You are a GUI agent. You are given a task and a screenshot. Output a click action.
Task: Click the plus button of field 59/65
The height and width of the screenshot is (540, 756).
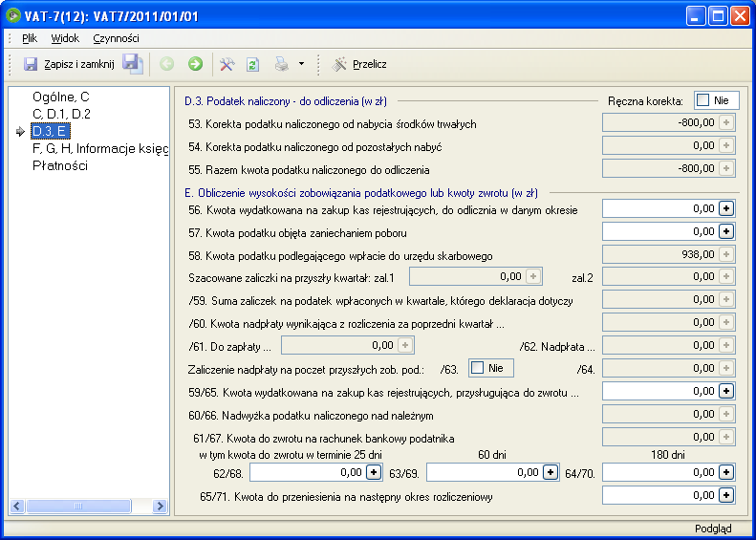point(726,391)
